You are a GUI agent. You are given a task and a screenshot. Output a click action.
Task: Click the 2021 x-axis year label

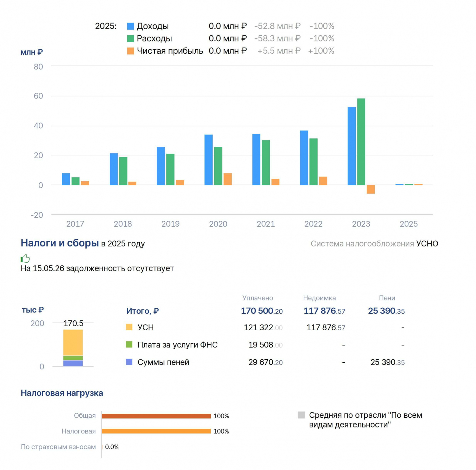point(266,224)
